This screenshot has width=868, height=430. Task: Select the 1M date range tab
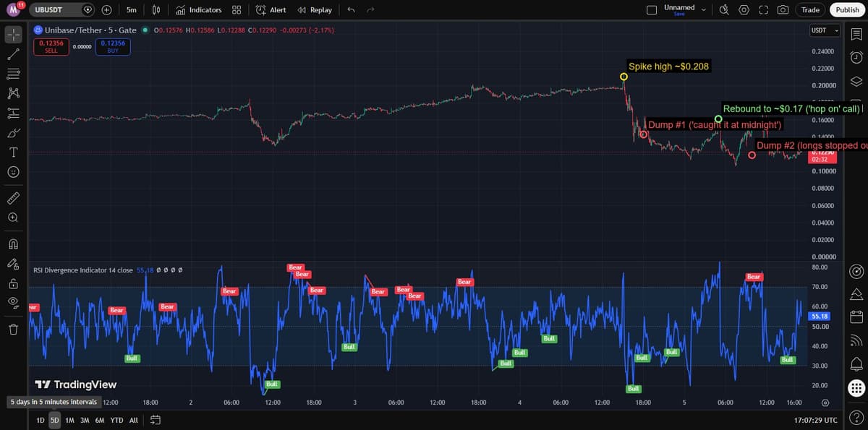(70, 420)
